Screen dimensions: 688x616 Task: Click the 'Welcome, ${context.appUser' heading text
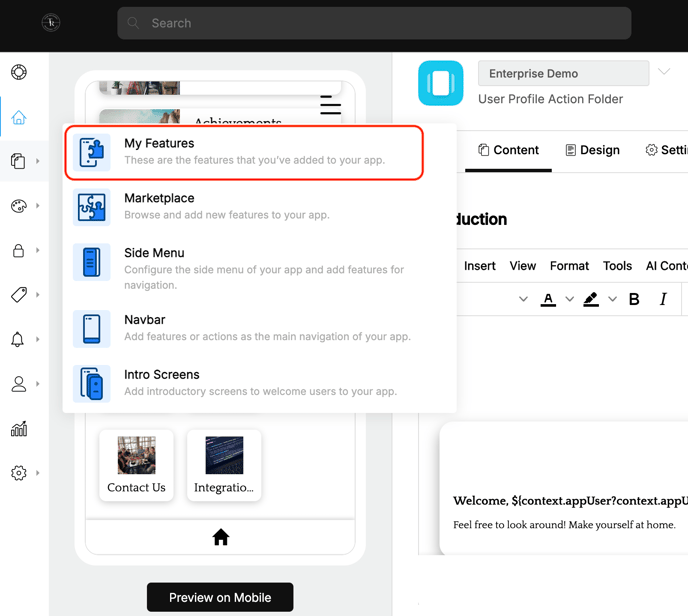pos(570,501)
